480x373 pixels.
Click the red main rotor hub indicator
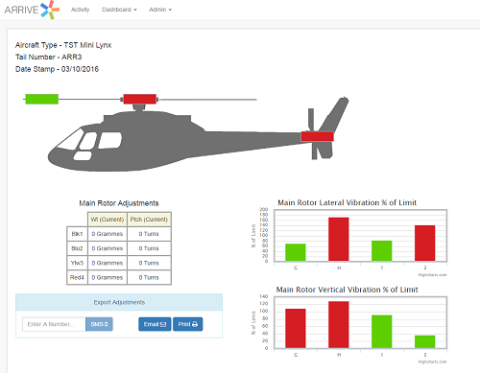click(x=140, y=99)
